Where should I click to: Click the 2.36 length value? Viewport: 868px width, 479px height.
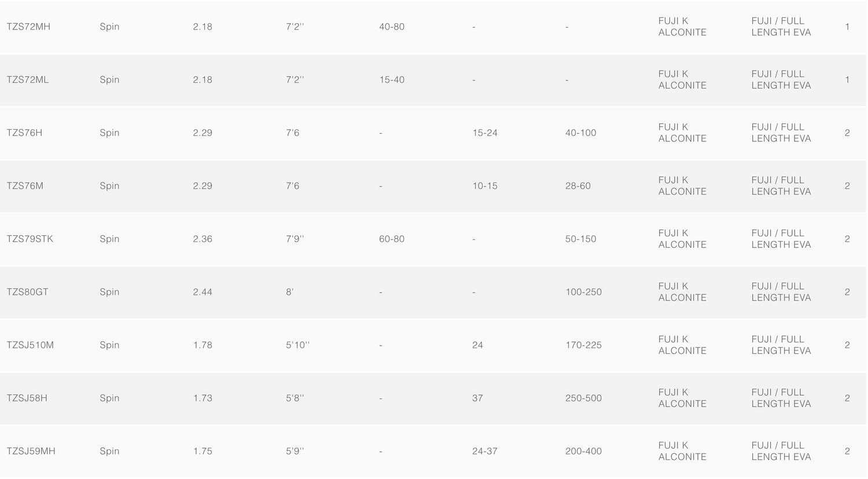click(203, 239)
